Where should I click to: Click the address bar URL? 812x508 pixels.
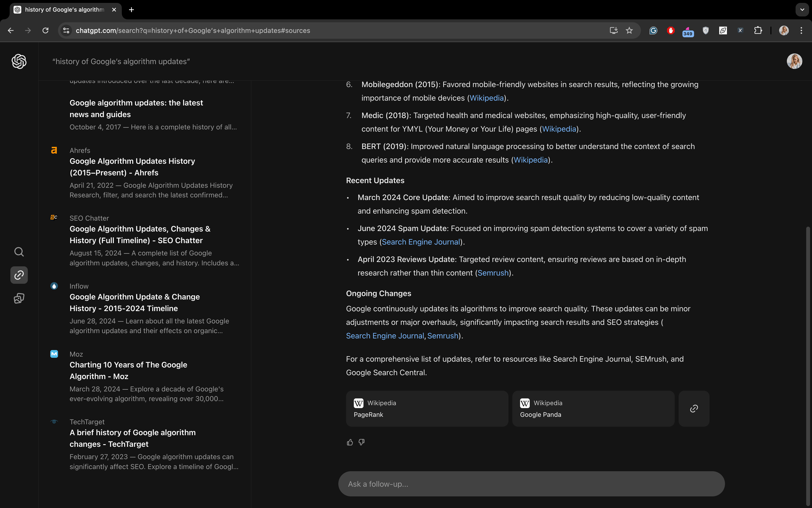pyautogui.click(x=193, y=30)
